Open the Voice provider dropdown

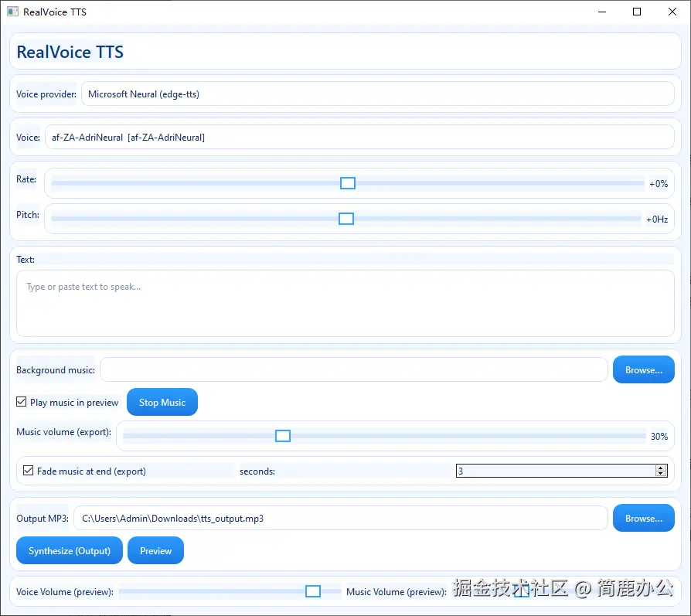[378, 94]
